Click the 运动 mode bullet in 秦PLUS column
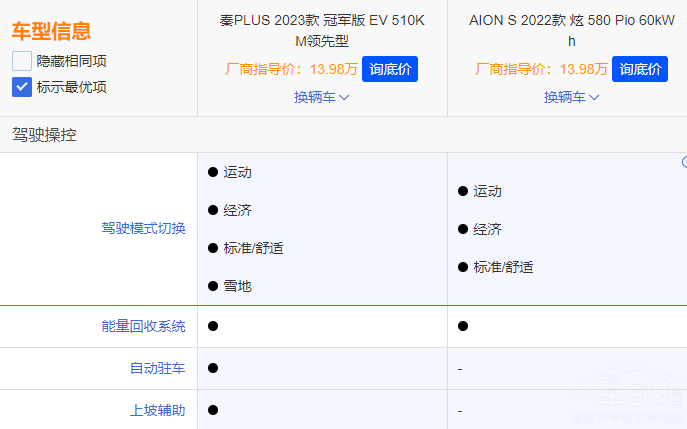This screenshot has width=687, height=429. tap(213, 172)
